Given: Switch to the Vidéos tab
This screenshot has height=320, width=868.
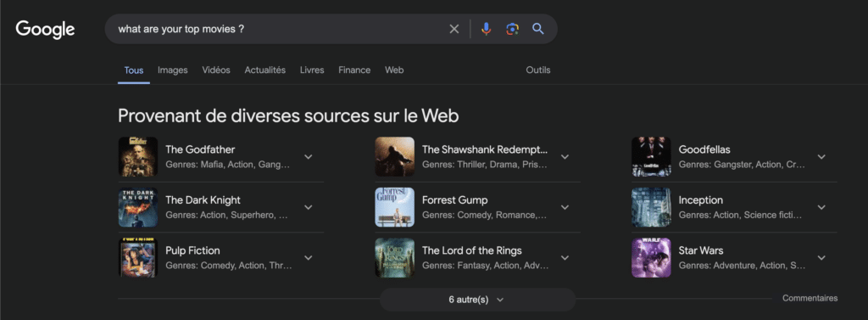Looking at the screenshot, I should click(x=216, y=70).
